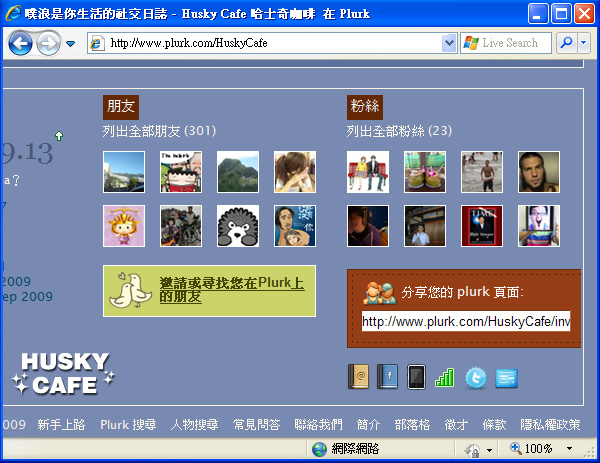Click the green bar chart statistics icon
600x463 pixels.
[x=445, y=378]
